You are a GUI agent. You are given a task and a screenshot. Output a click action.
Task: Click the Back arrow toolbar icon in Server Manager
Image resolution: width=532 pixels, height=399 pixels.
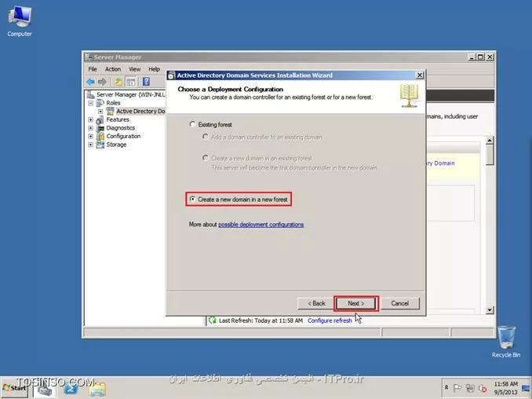click(90, 82)
